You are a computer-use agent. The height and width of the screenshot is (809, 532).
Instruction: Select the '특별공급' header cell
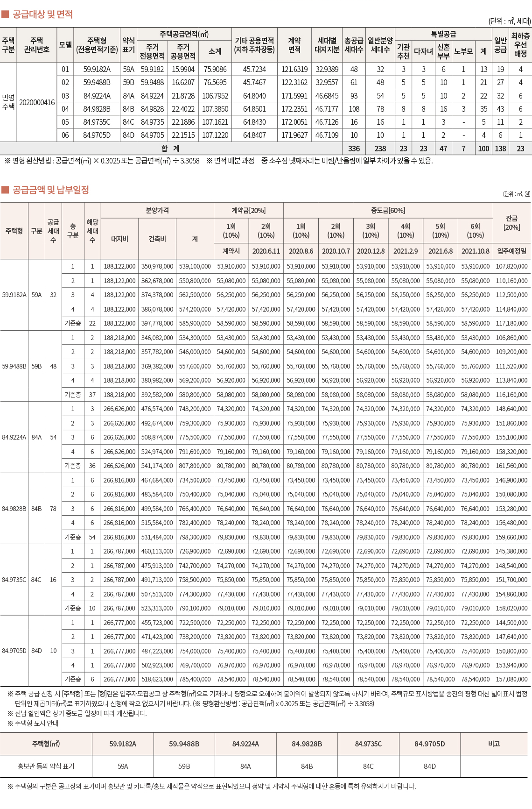443,34
